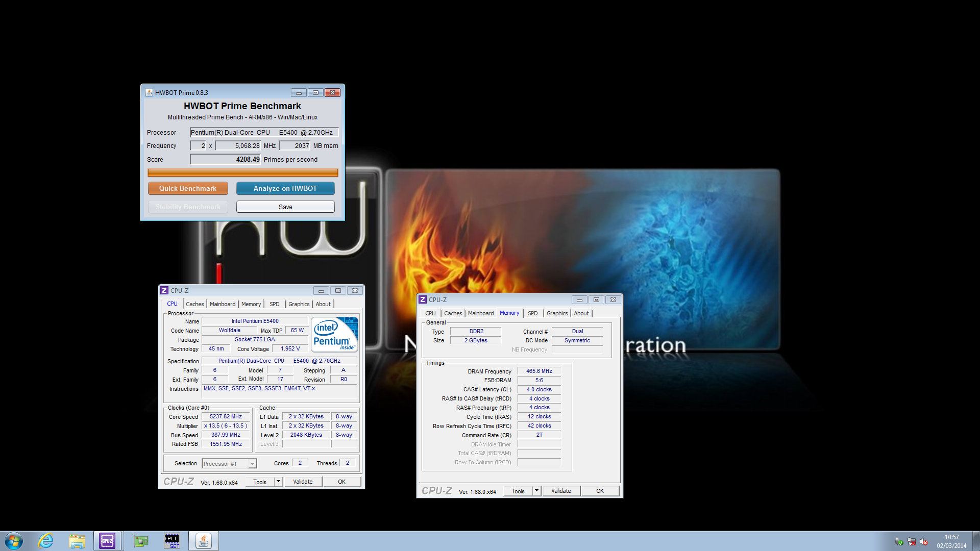Click Analyze on HWBOT button

[285, 188]
